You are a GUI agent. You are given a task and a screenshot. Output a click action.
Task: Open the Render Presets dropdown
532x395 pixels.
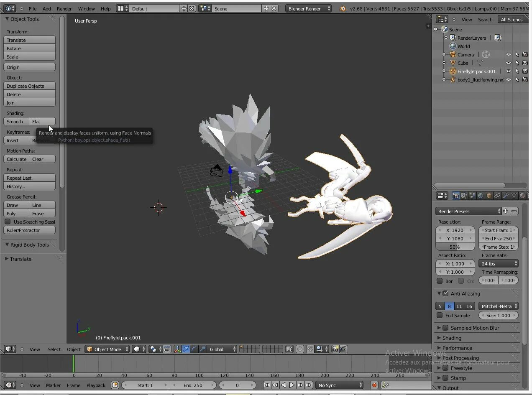point(468,211)
